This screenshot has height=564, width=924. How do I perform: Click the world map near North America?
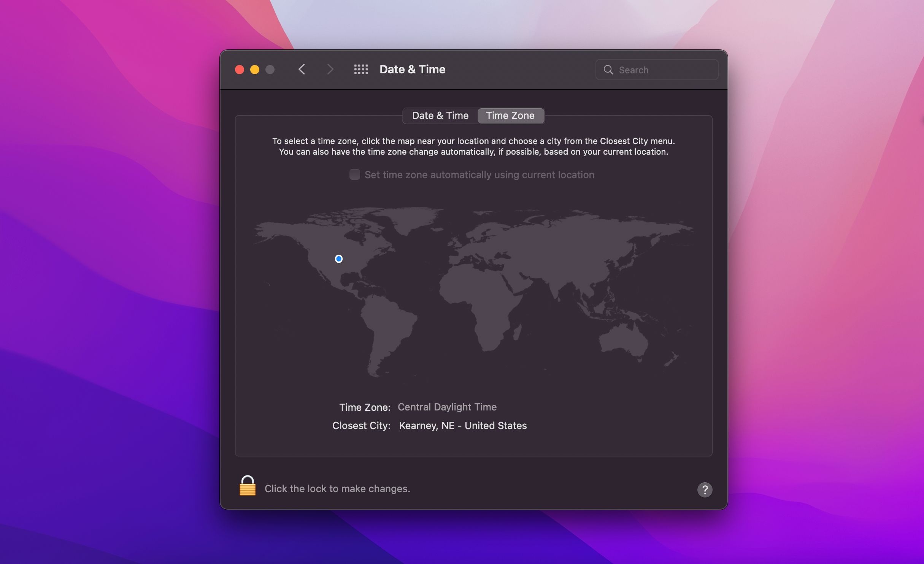click(x=338, y=258)
